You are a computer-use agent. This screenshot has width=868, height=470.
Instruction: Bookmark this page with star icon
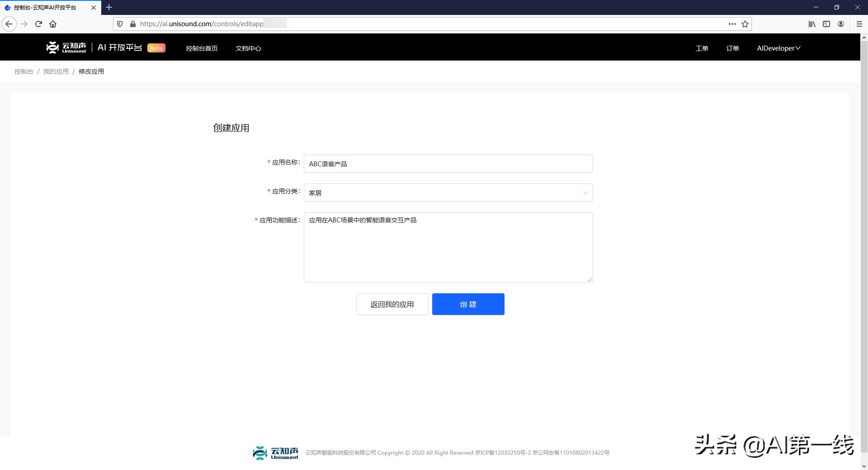point(745,24)
